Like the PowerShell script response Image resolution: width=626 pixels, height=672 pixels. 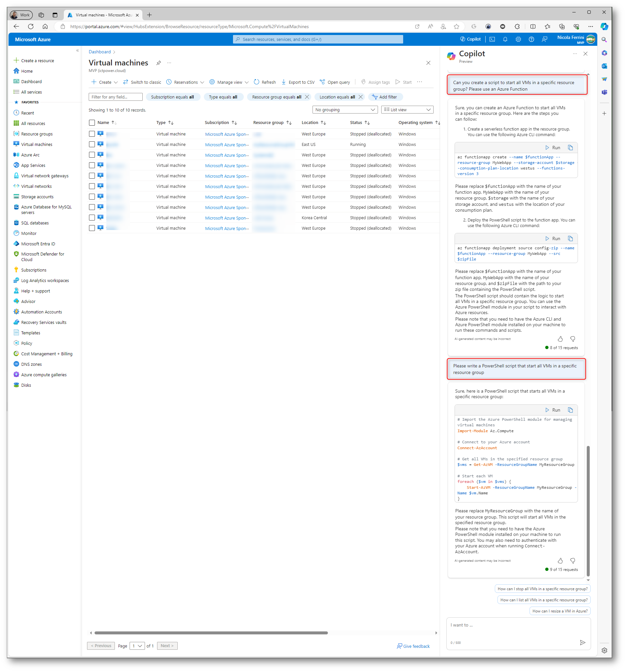(x=560, y=561)
